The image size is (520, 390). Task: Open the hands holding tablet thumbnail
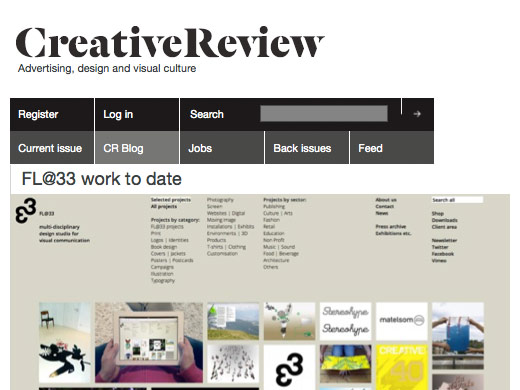[149, 342]
